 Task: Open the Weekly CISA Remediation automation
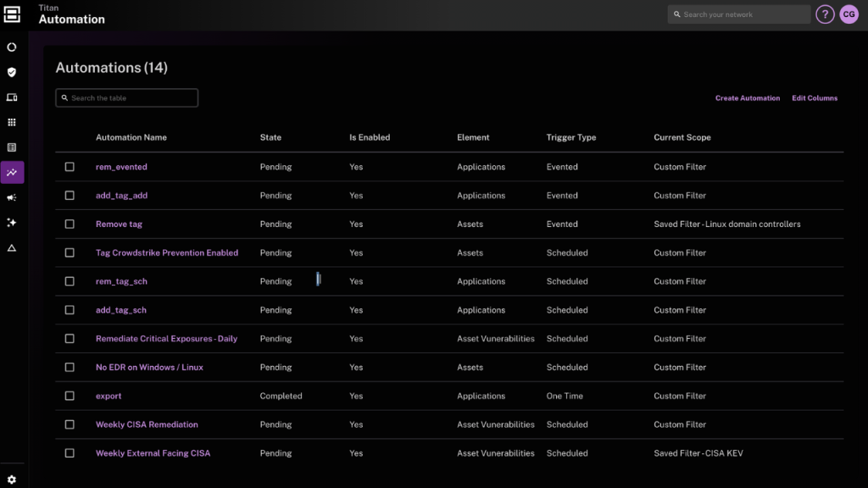click(147, 424)
